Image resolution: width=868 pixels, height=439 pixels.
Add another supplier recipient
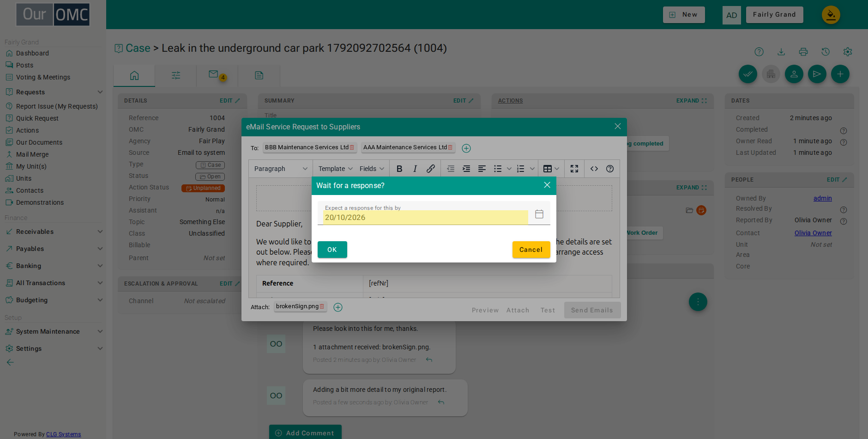[466, 148]
